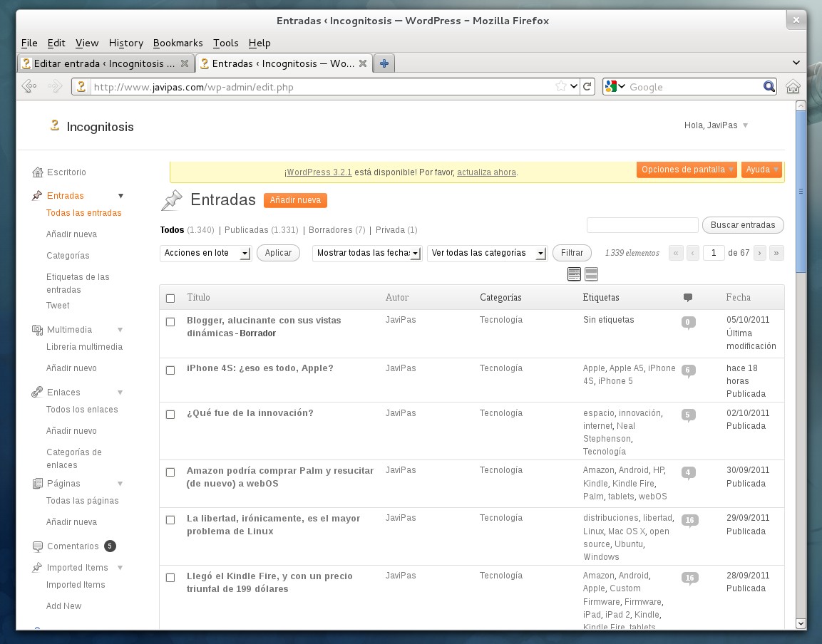Switch to excerpt view mode icon

tap(591, 274)
